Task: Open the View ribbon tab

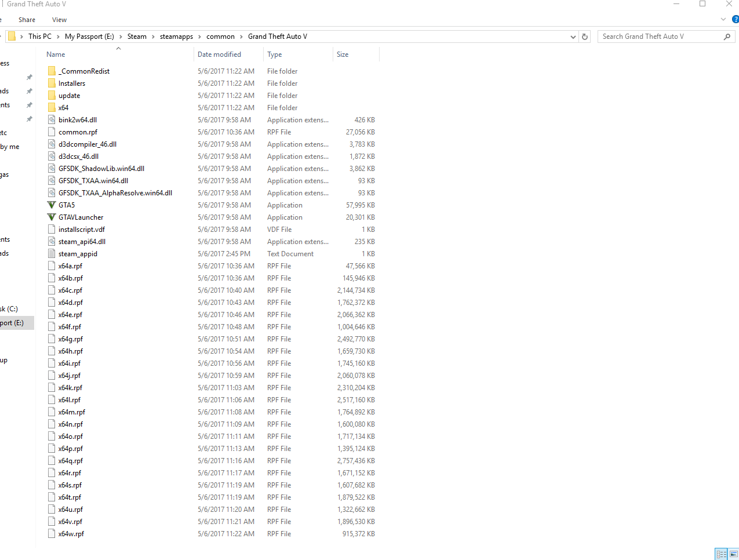Action: pyautogui.click(x=59, y=20)
